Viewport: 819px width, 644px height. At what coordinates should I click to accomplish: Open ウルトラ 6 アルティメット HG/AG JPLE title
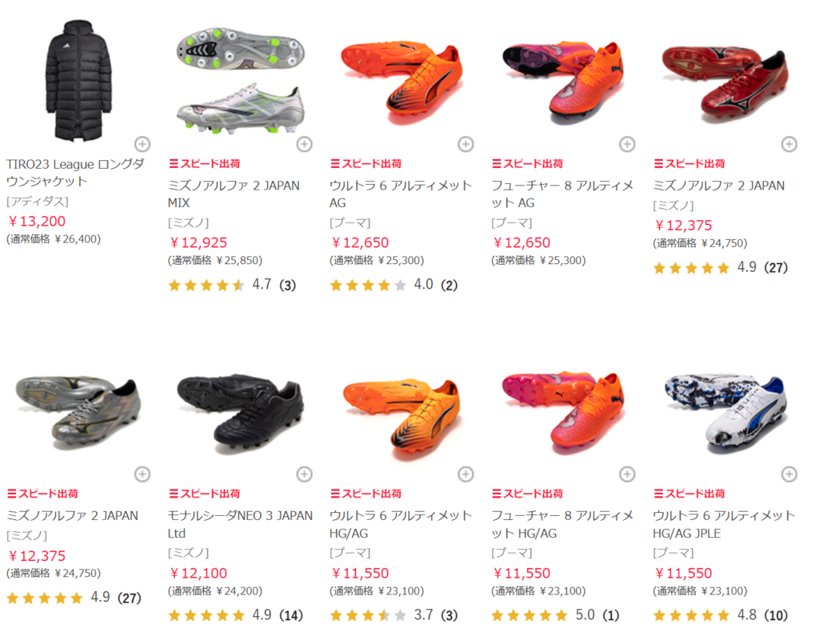click(x=723, y=524)
